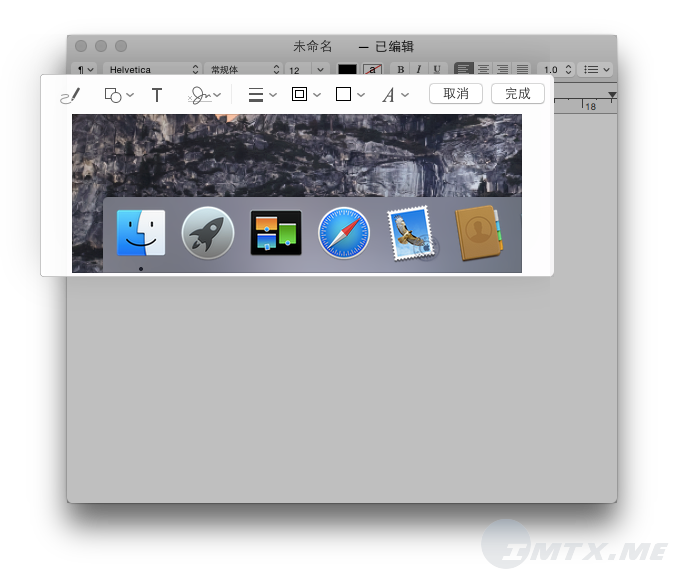
Task: Align text to the right
Action: pos(502,70)
